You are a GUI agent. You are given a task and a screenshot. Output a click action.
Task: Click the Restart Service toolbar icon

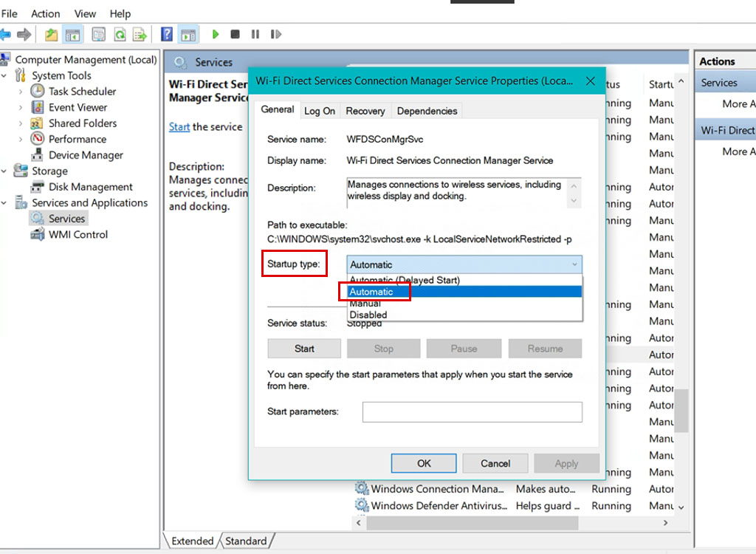(276, 34)
